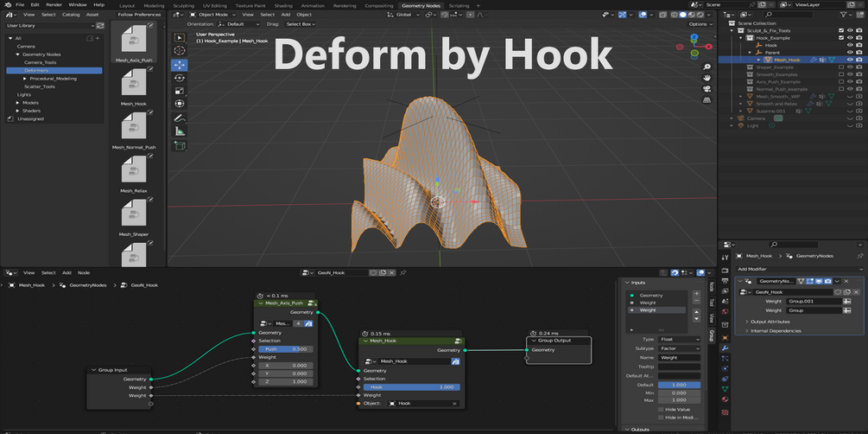Open the Physics properties tab
Image resolution: width=868 pixels, height=434 pixels.
(725, 368)
